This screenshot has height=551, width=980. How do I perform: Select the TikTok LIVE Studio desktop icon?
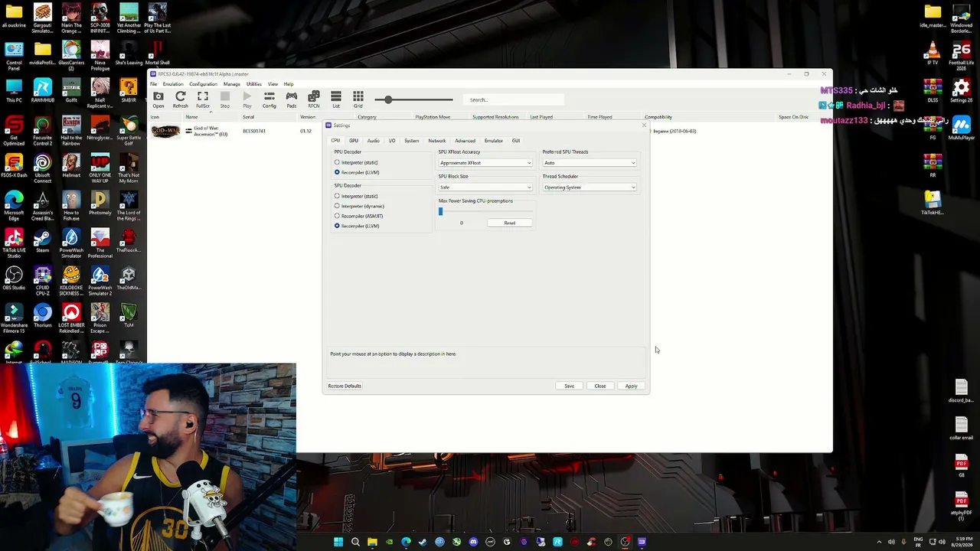tap(14, 244)
